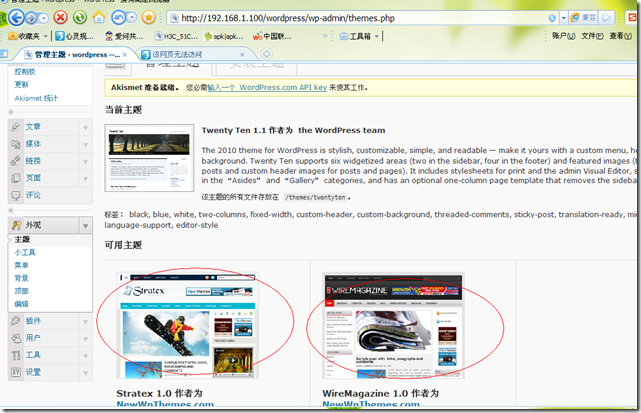
Task: Expand the 工具 menu arrow
Action: pyautogui.click(x=85, y=356)
